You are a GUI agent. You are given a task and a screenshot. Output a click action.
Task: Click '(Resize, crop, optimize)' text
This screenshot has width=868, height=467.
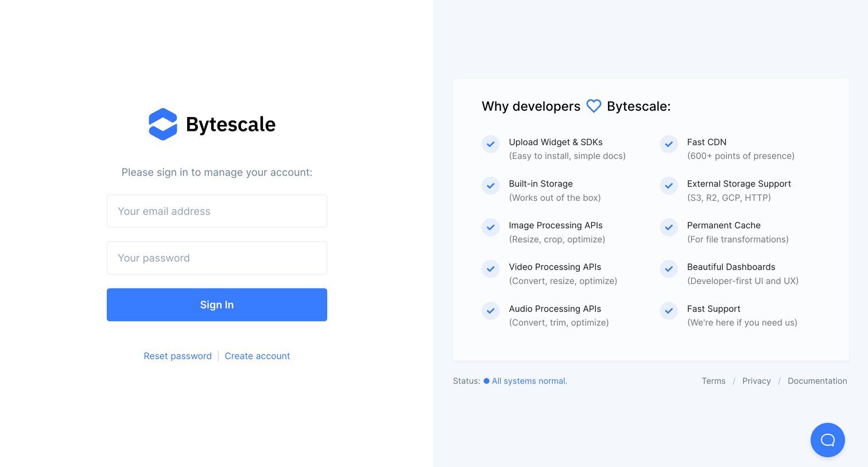pyautogui.click(x=557, y=239)
